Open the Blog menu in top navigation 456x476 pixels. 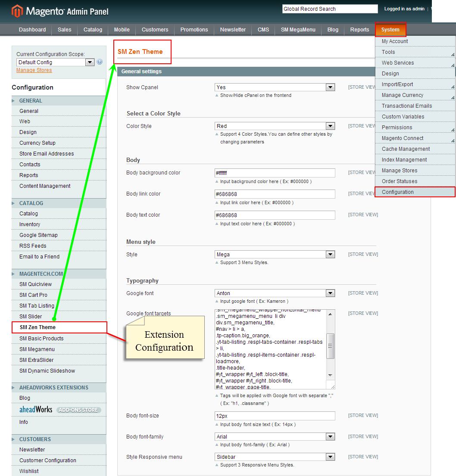point(333,29)
